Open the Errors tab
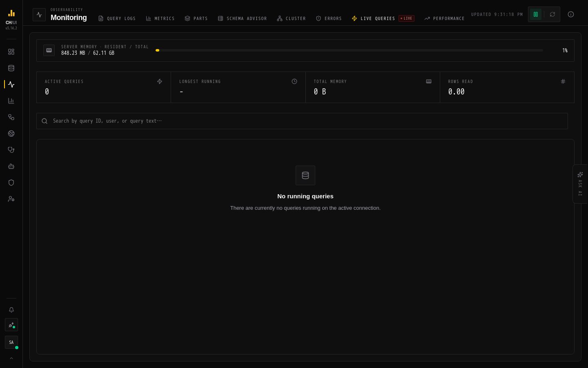Viewport: 588px width, 368px height. [x=329, y=18]
